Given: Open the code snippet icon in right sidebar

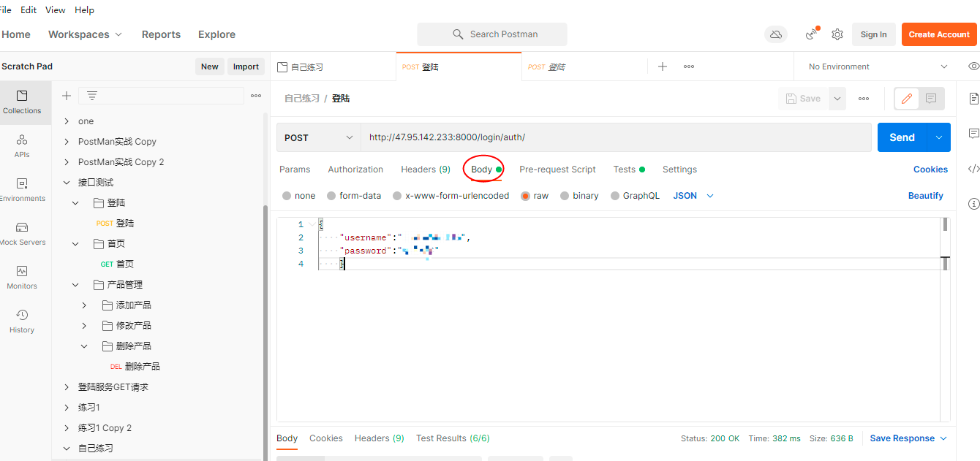Looking at the screenshot, I should pyautogui.click(x=973, y=169).
